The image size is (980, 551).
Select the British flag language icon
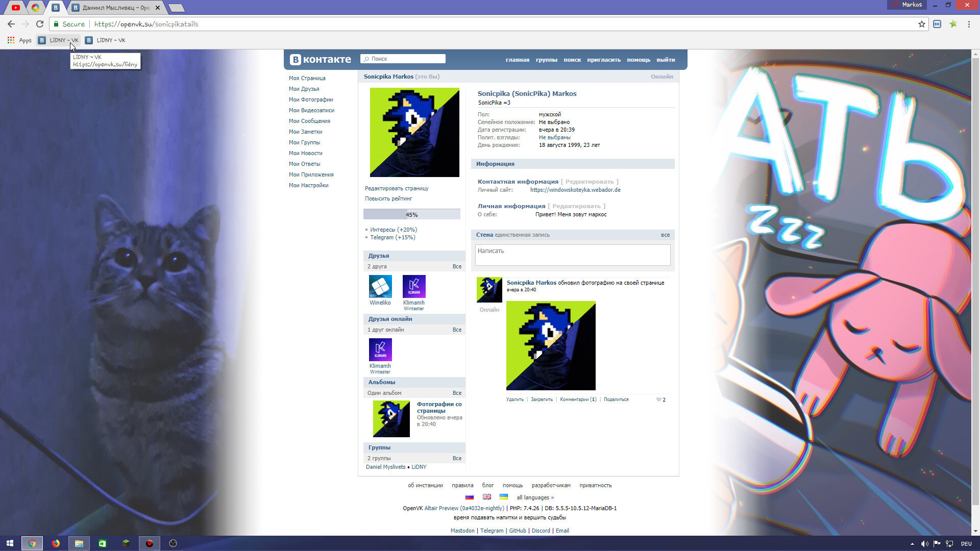click(x=487, y=497)
